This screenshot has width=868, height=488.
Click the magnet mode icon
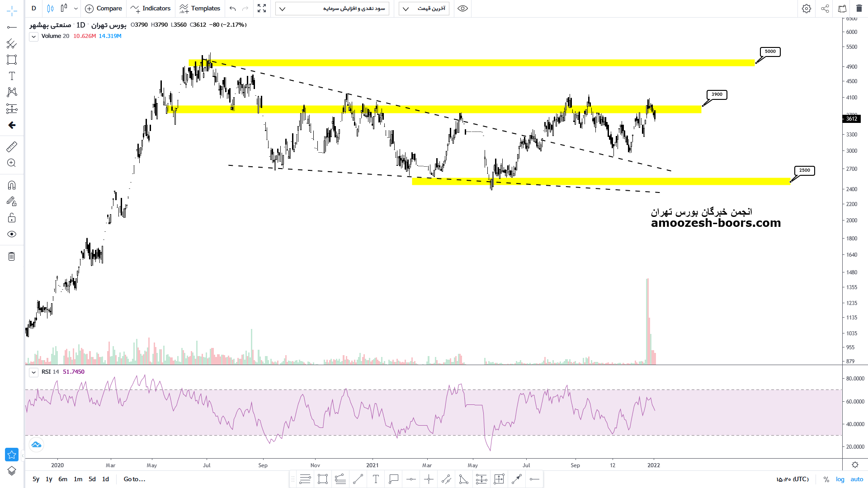(12, 185)
